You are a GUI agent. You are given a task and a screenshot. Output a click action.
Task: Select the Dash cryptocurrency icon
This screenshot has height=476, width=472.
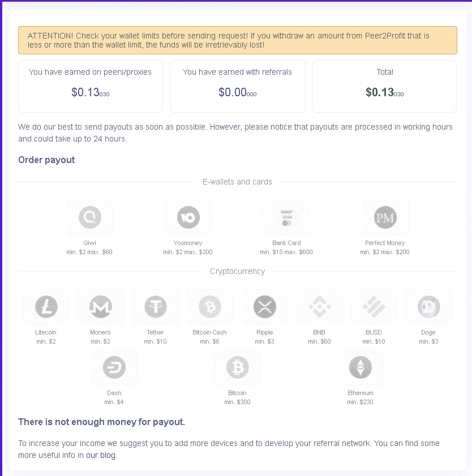pos(114,367)
